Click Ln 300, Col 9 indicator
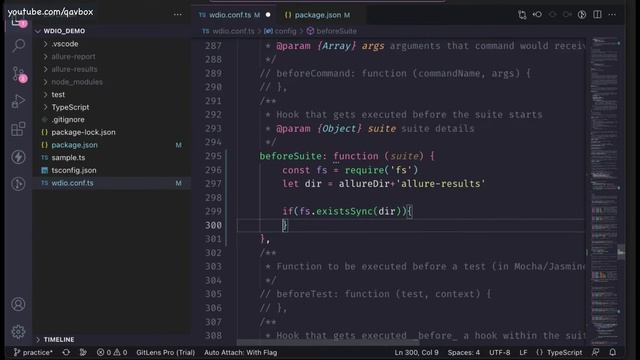Viewport: 640px width, 360px height. [416, 352]
